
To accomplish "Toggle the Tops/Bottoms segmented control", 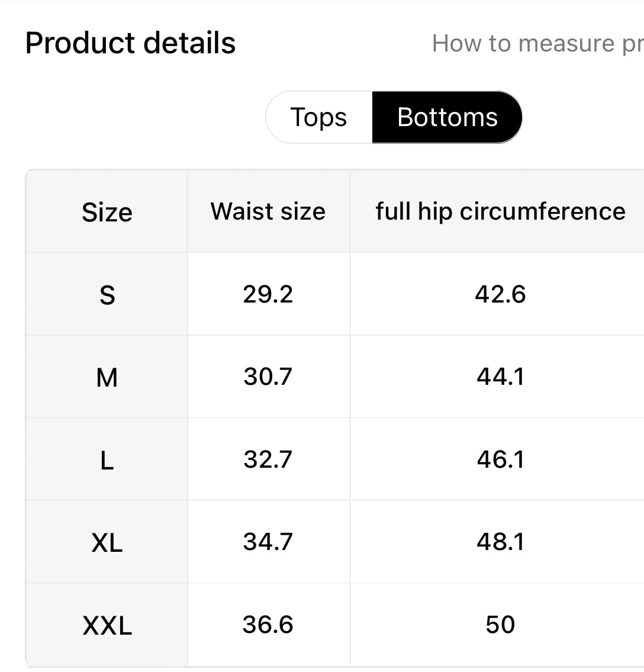I will [x=394, y=117].
